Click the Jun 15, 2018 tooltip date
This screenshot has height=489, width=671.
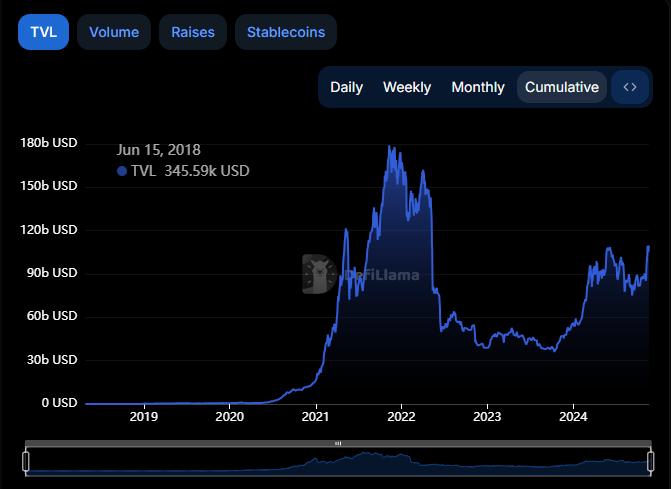[159, 150]
